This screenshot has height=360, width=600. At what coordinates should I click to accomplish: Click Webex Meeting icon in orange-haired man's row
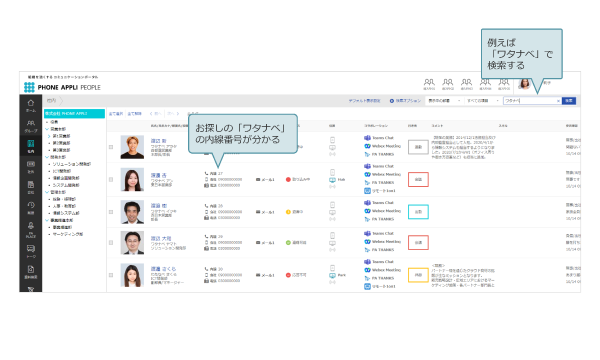point(367,146)
